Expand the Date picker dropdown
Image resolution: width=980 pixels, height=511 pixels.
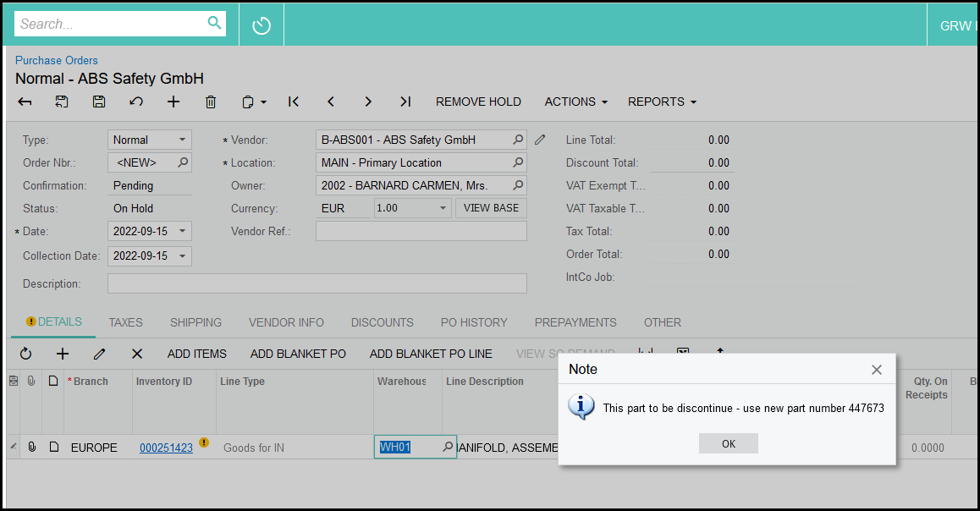click(x=182, y=231)
